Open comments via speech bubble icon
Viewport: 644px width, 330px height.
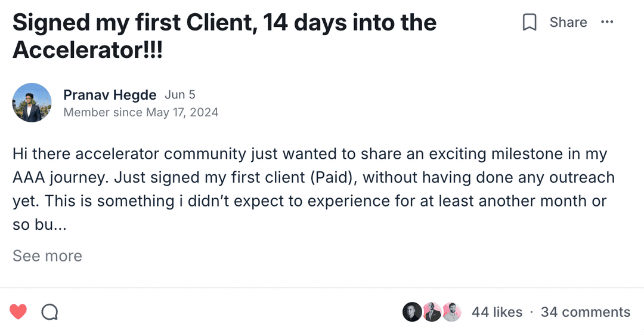point(49,312)
